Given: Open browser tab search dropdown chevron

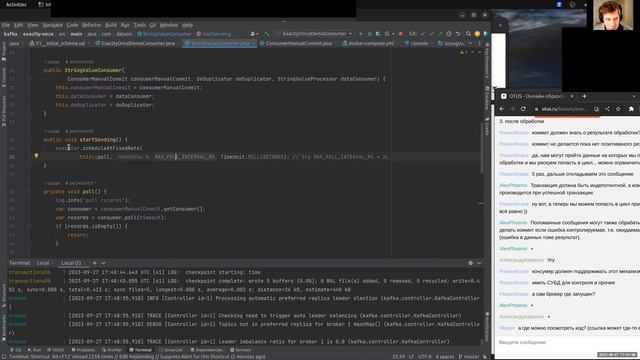Looking at the screenshot, I should (634, 96).
